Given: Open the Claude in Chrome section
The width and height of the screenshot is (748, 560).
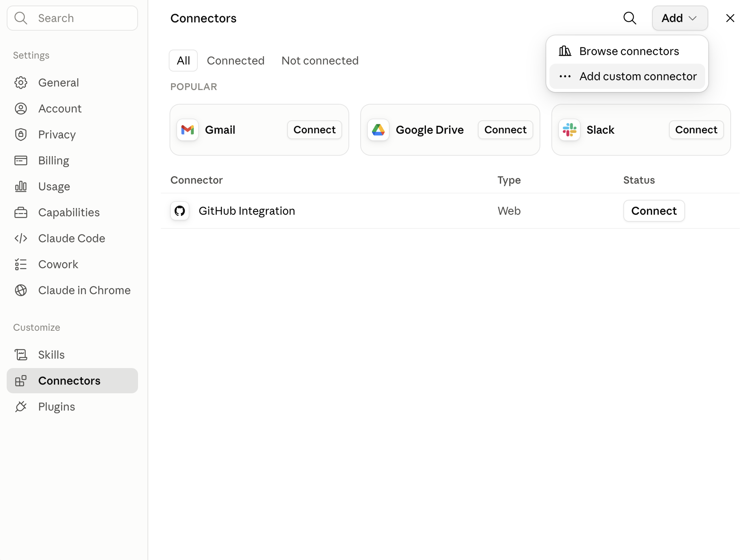Looking at the screenshot, I should [72, 290].
